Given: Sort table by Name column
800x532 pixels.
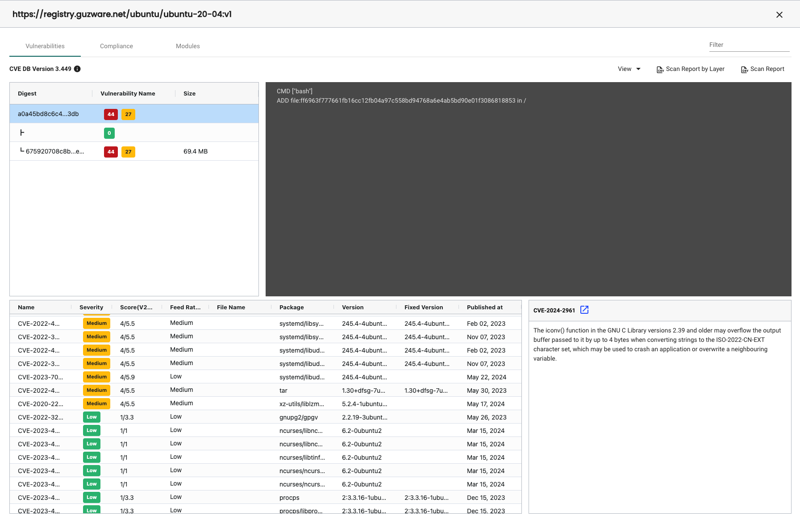Looking at the screenshot, I should coord(26,307).
